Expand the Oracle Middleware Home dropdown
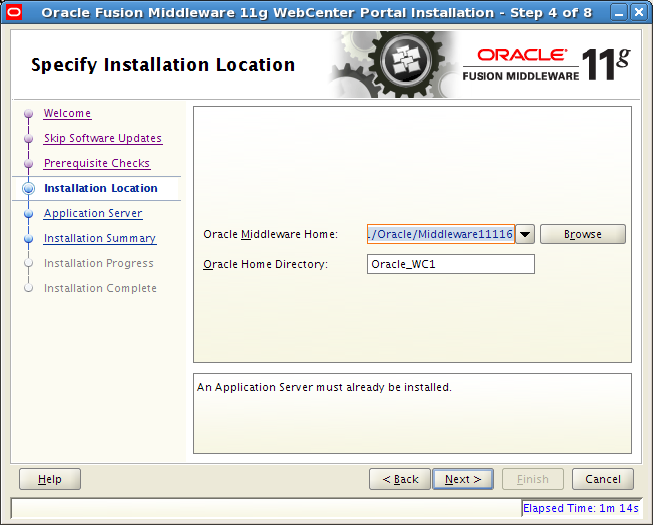 pos(525,234)
